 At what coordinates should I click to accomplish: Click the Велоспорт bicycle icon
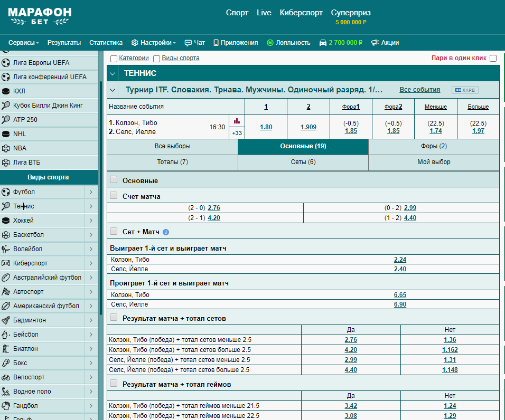[x=6, y=377]
